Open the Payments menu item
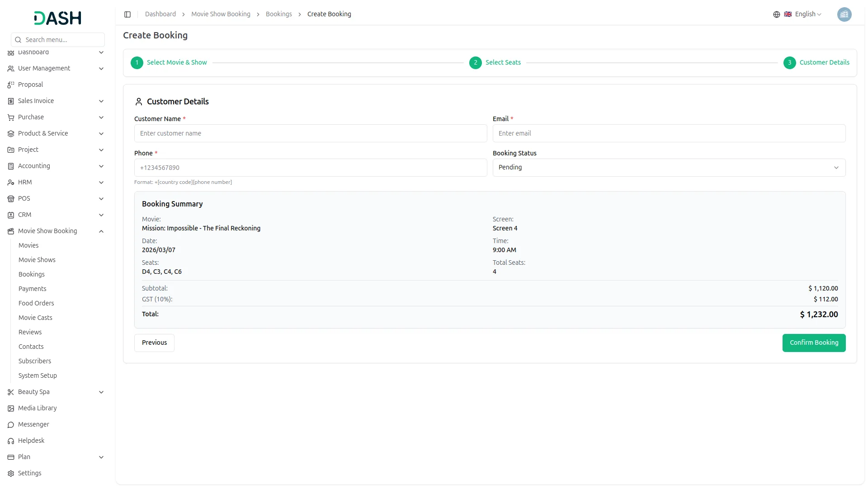Image resolution: width=868 pixels, height=488 pixels. click(x=33, y=288)
